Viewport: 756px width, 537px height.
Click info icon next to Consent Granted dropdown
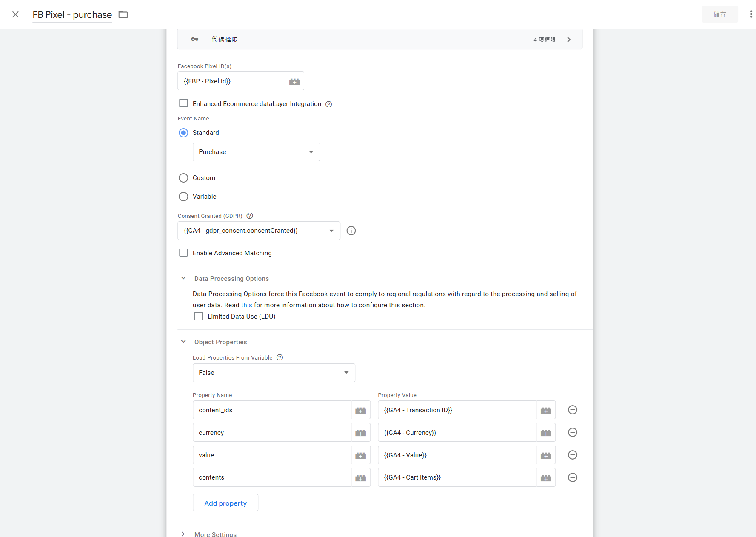pos(351,231)
